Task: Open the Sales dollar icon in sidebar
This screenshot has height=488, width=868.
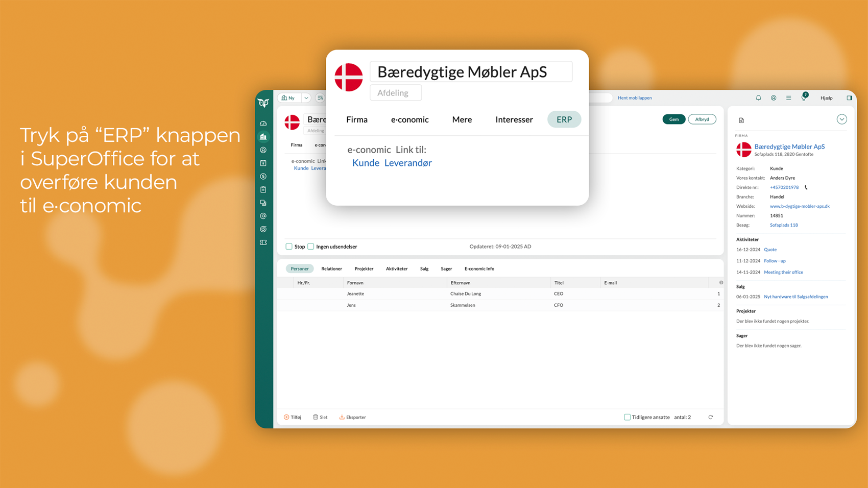Action: [x=263, y=177]
